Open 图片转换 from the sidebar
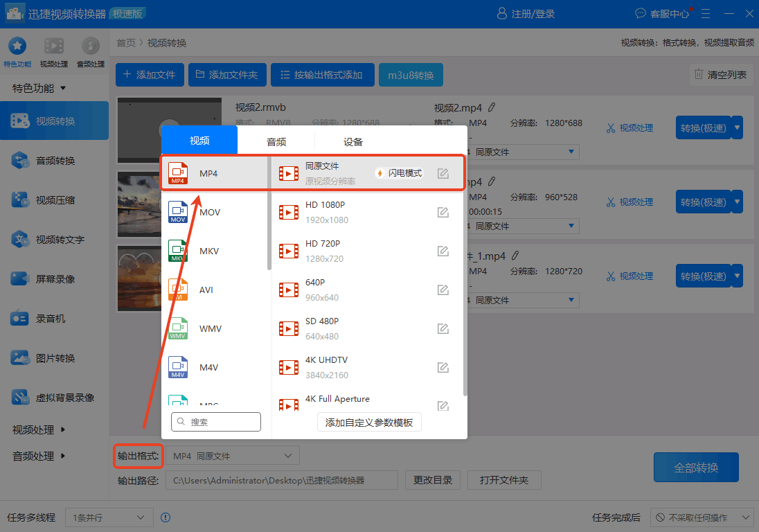This screenshot has height=532, width=759. tap(54, 357)
